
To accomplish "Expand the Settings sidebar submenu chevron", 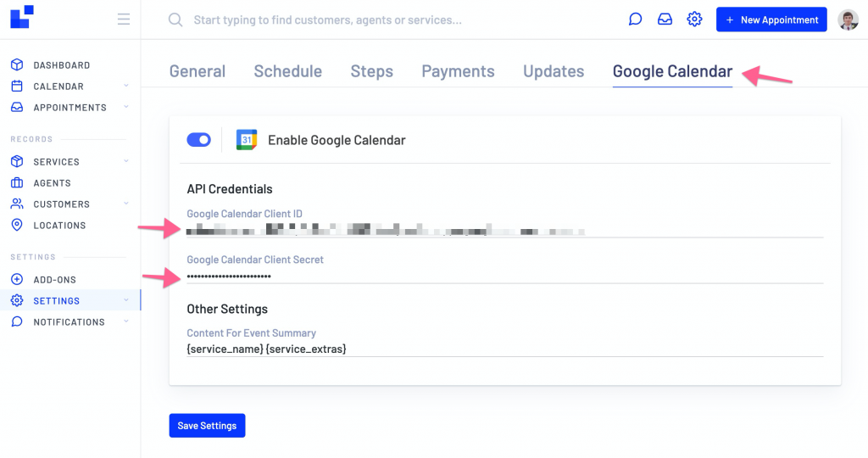I will pyautogui.click(x=126, y=300).
